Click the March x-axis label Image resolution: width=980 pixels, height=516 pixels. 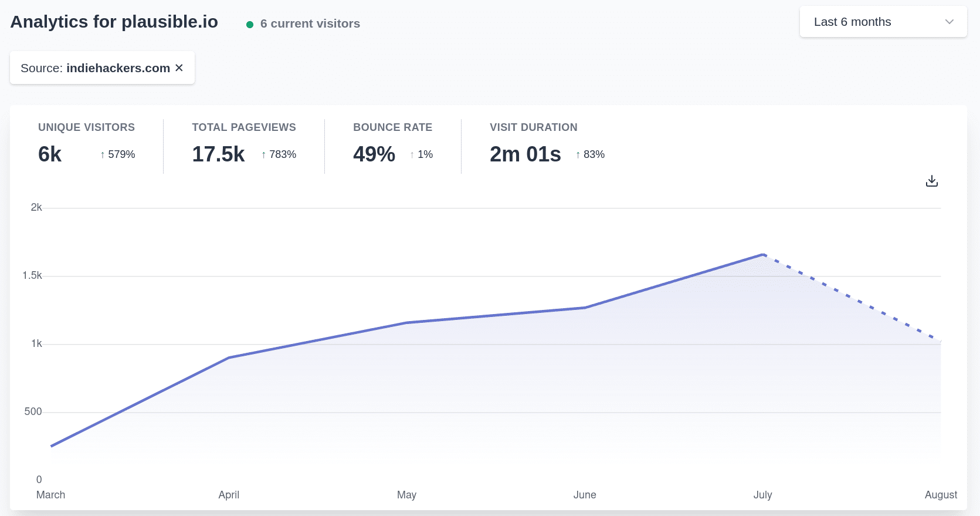click(x=51, y=495)
